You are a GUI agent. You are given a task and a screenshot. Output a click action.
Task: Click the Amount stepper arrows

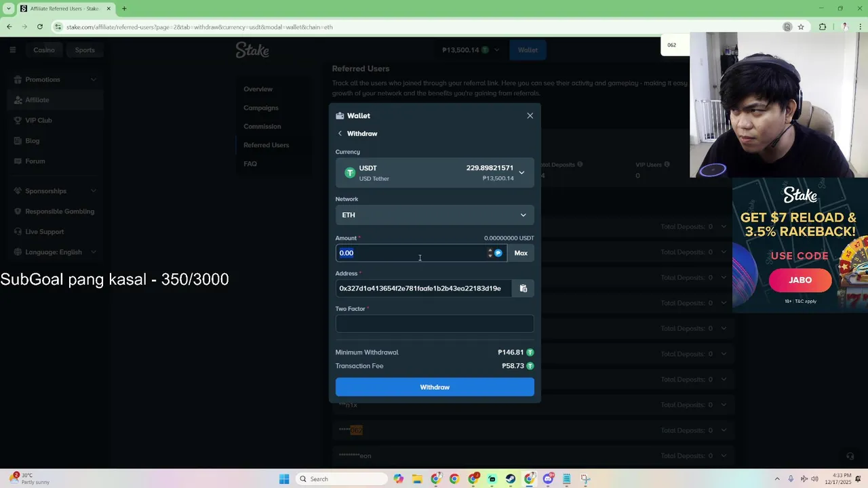pyautogui.click(x=490, y=253)
